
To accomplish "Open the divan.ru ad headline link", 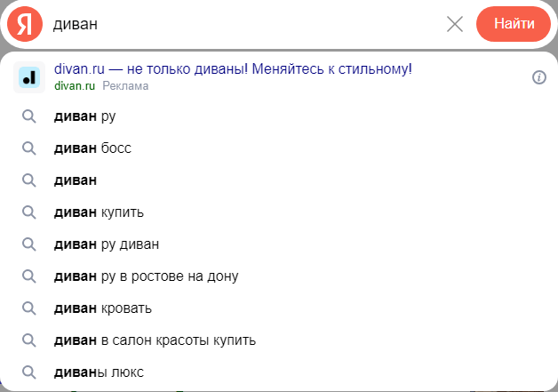I will pos(233,69).
